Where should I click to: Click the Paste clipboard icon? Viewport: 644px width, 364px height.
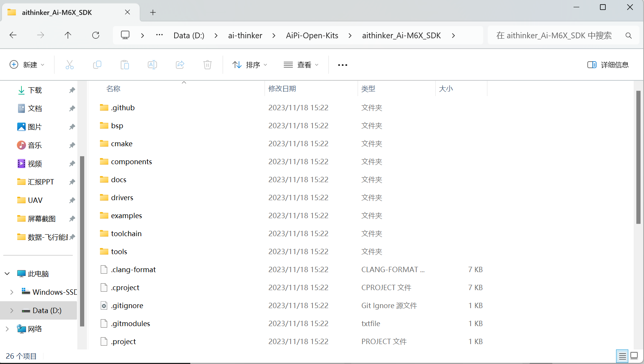point(125,65)
